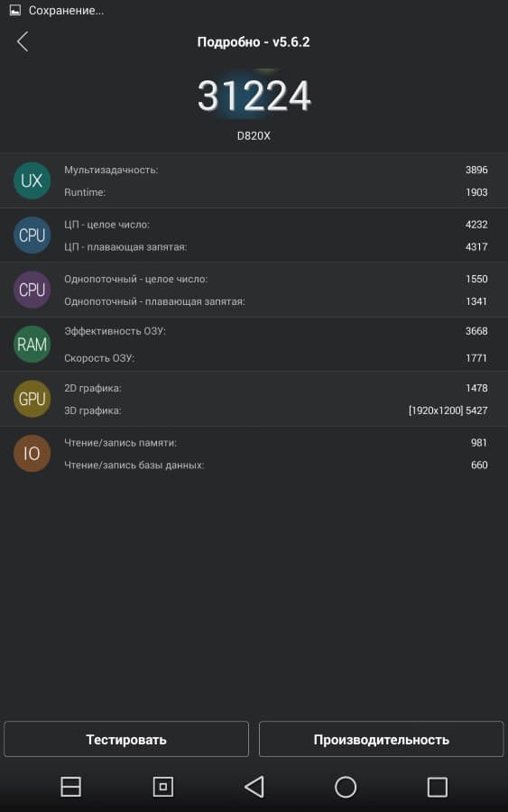Tap the Мультизадачность score row
The width and height of the screenshot is (508, 812).
(275, 170)
